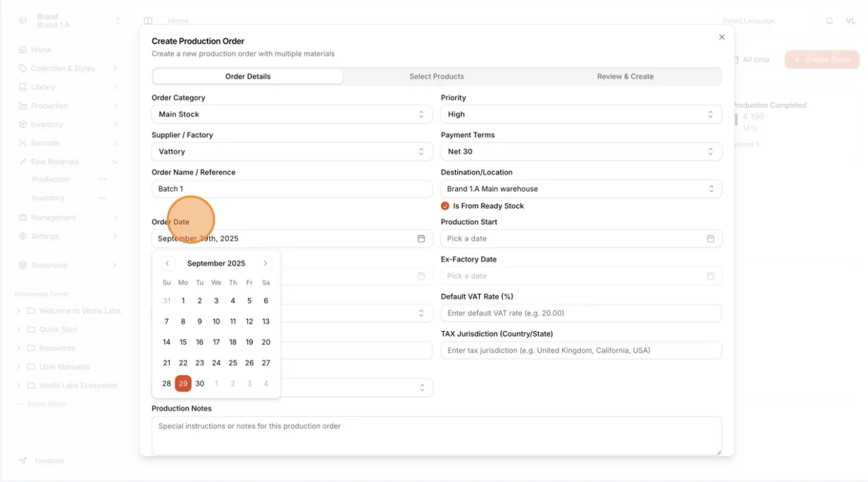The width and height of the screenshot is (868, 482).
Task: Expand the Vestis Labs Ecosystem folder
Action: 19,386
